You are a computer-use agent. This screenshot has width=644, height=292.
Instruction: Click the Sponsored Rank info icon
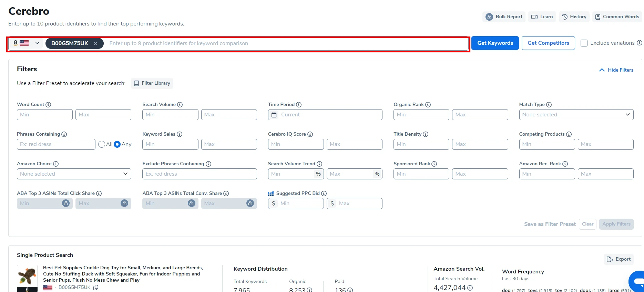[x=434, y=164]
